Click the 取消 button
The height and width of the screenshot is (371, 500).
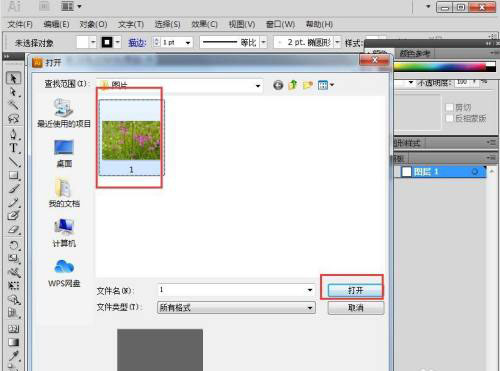pyautogui.click(x=356, y=308)
